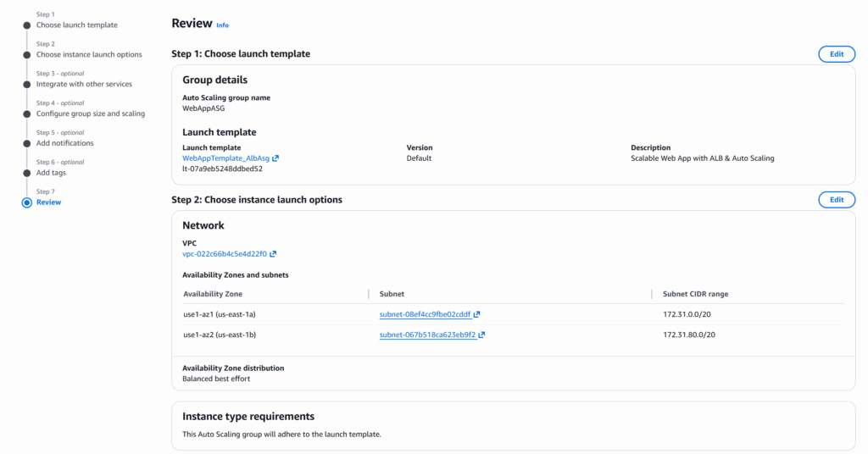The height and width of the screenshot is (454, 868).
Task: Click the active Step 7 Review circle indicator
Action: click(27, 202)
